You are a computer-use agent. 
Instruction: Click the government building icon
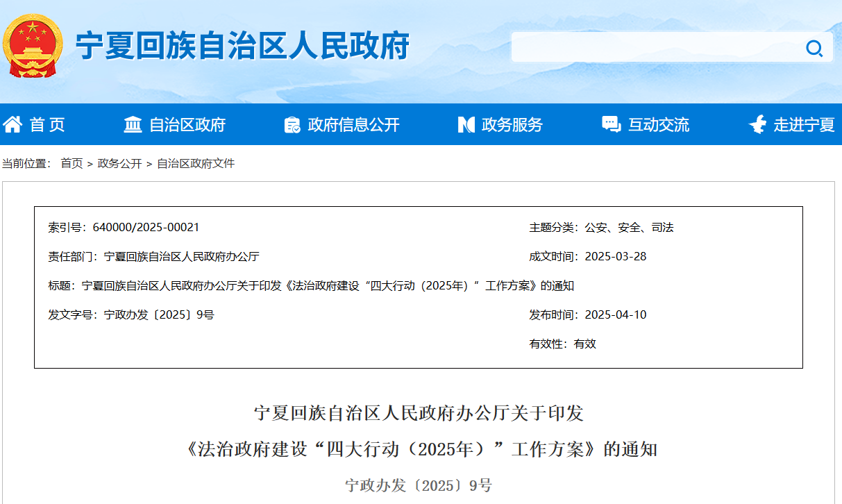click(x=133, y=125)
